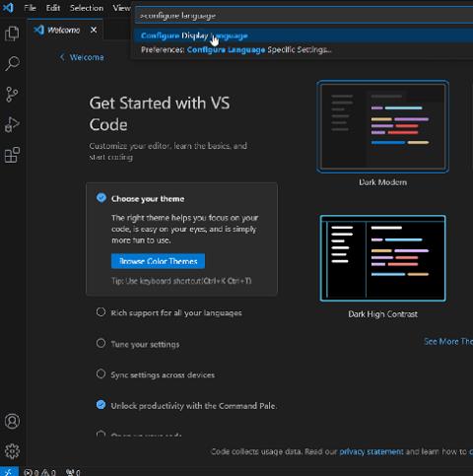Select Configure Language Specific Settings command
The image size is (473, 476).
coord(303,49)
